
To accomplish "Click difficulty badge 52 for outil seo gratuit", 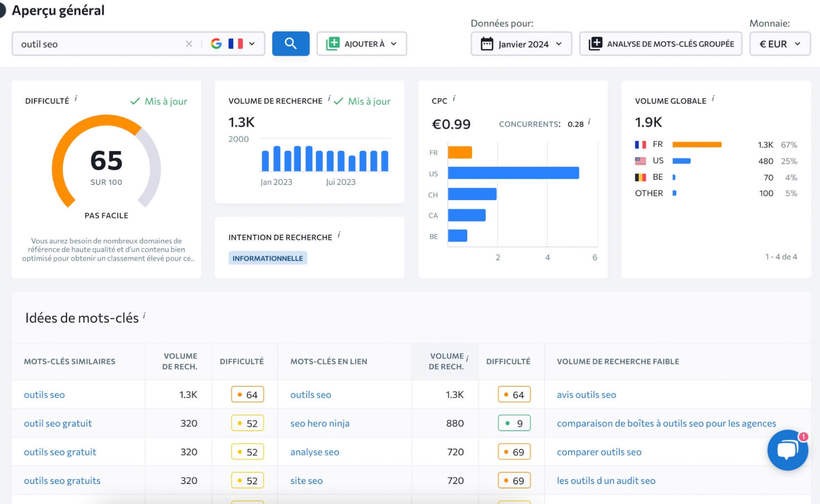I will 247,423.
